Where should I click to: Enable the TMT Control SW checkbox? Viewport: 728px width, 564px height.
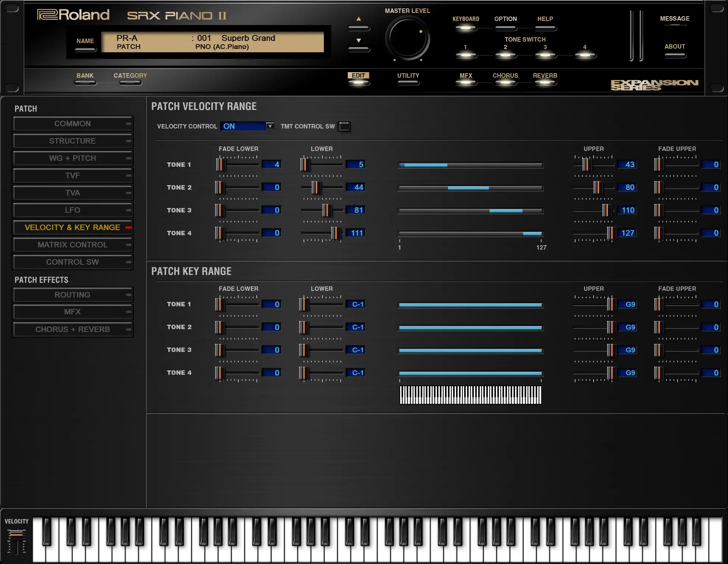[344, 127]
